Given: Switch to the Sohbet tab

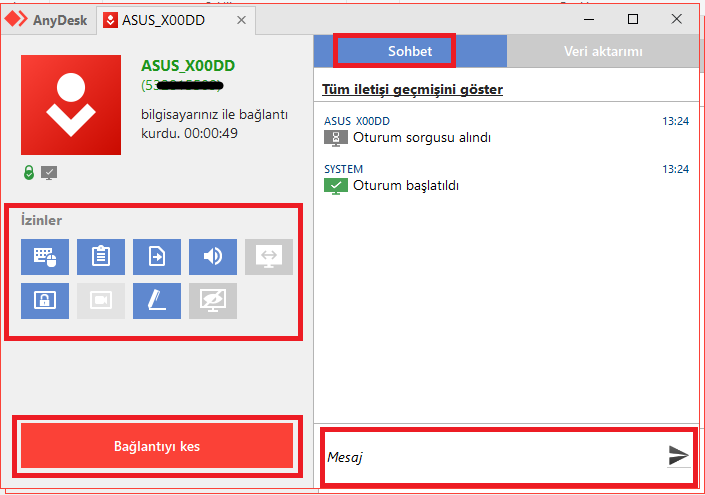Looking at the screenshot, I should pos(410,51).
